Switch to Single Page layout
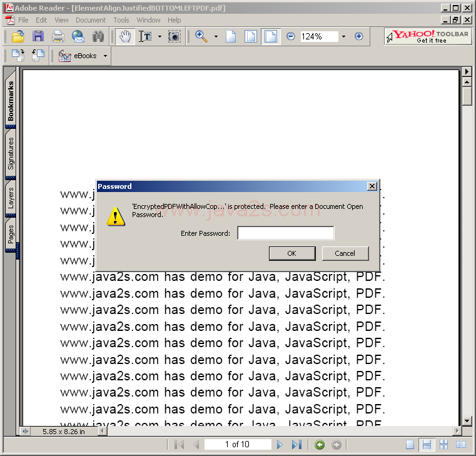The width and height of the screenshot is (476, 456). point(410,445)
